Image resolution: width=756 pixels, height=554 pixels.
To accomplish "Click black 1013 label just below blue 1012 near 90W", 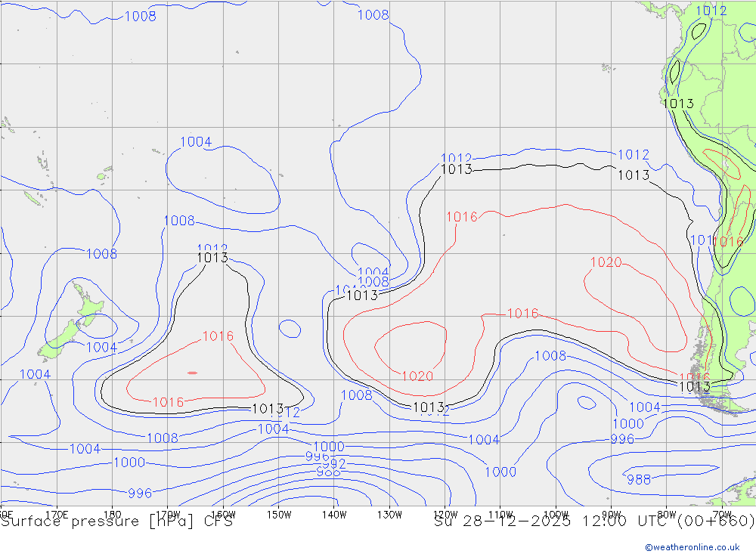I will coord(634,175).
